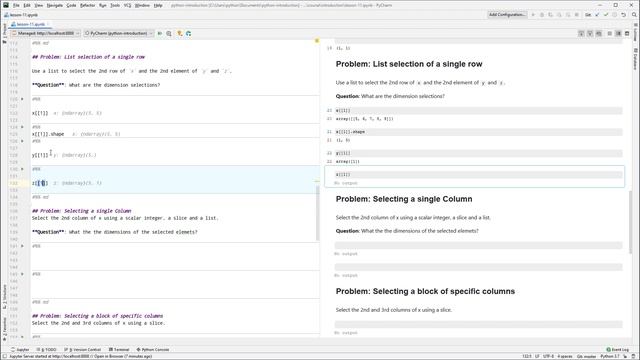This screenshot has width=640, height=360.
Task: Show editor only layout icon
Action: pyautogui.click(x=610, y=33)
